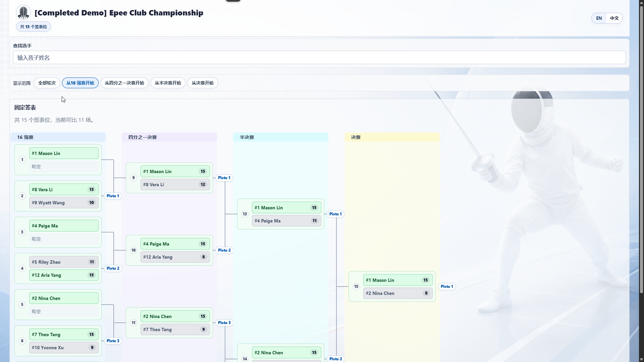Click #7 Theo Tang in match 6
This screenshot has width=644, height=362.
pos(64,334)
